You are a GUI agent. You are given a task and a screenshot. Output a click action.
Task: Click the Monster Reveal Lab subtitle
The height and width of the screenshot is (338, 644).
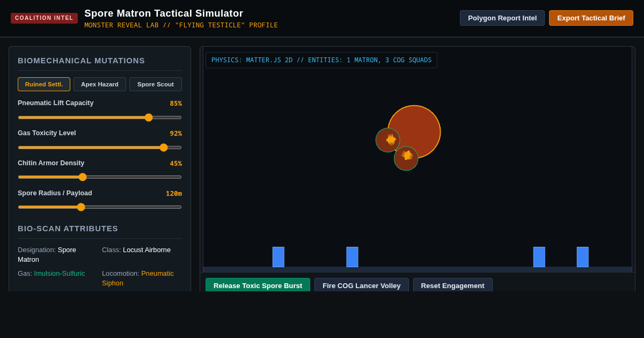coord(181,25)
